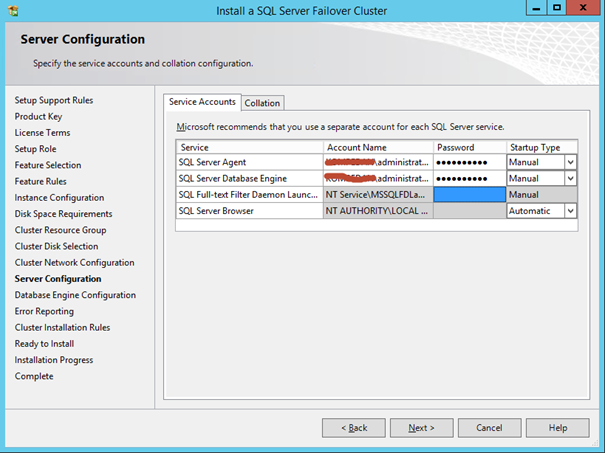605x453 pixels.
Task: Open Help for this setup page
Action: (x=558, y=428)
